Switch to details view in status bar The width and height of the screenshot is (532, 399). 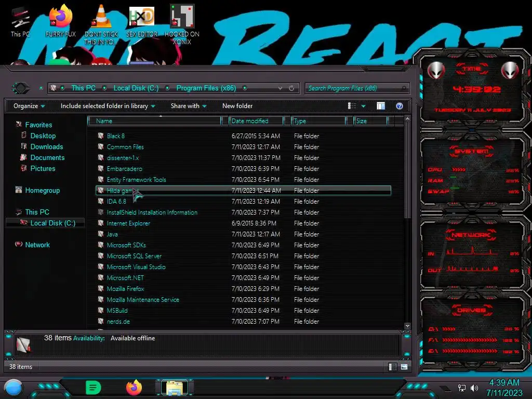pyautogui.click(x=392, y=367)
